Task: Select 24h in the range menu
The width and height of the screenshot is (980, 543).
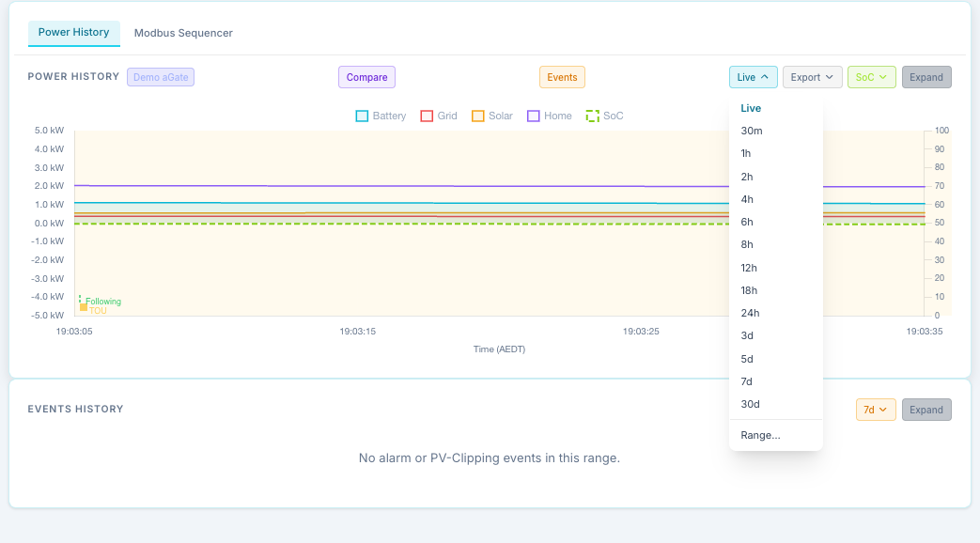Action: pos(775,313)
